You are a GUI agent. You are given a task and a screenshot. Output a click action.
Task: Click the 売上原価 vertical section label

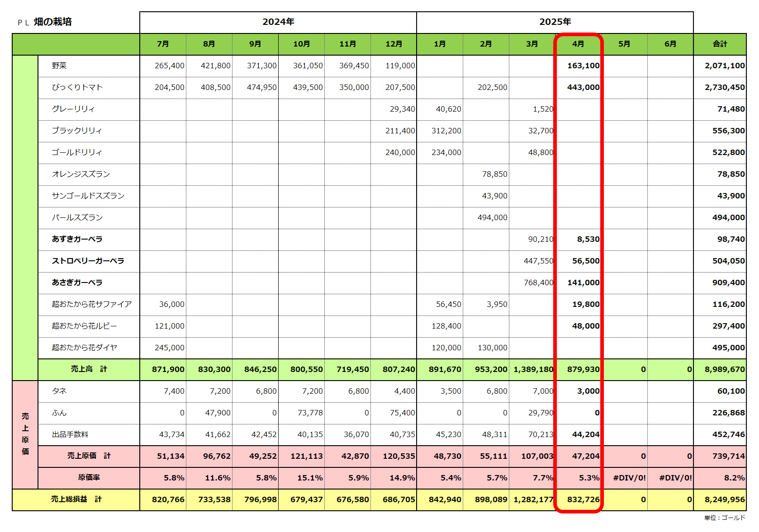pos(25,434)
